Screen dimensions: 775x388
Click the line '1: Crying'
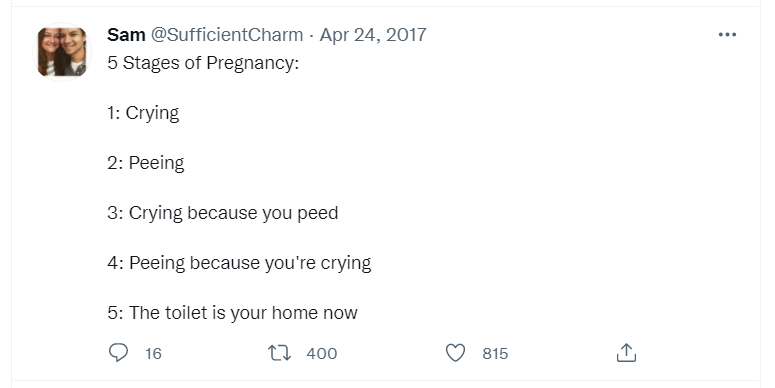(x=143, y=113)
